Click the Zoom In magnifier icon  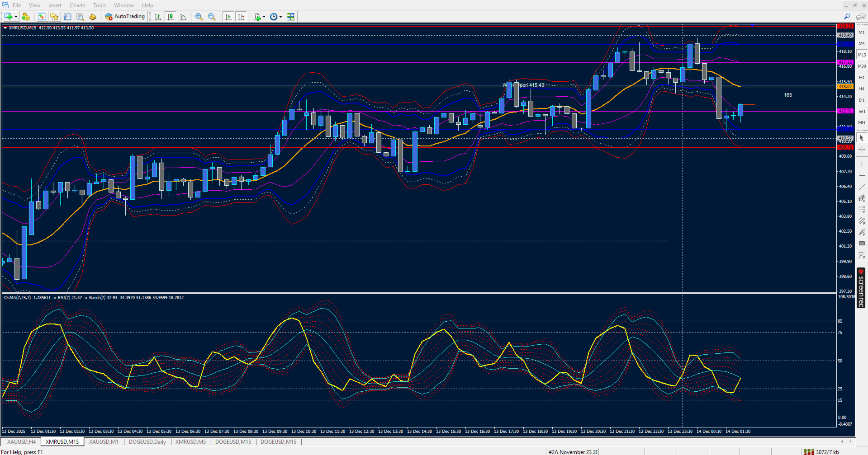point(199,17)
